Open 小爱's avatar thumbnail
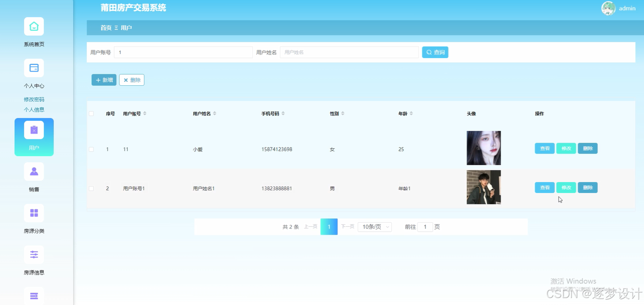This screenshot has width=644, height=305. click(x=484, y=148)
